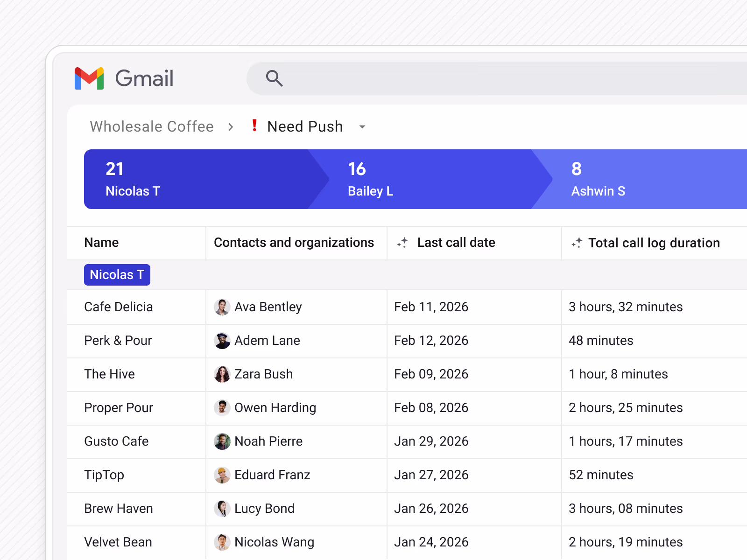Screen dimensions: 747x560
Task: Select the Bailey L pipeline stage
Action: click(430, 179)
